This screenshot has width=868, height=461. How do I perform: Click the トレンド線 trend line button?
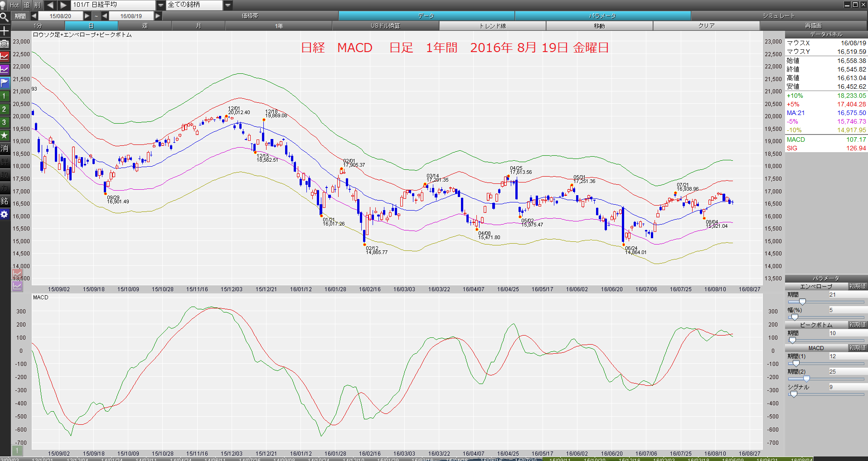pyautogui.click(x=493, y=26)
